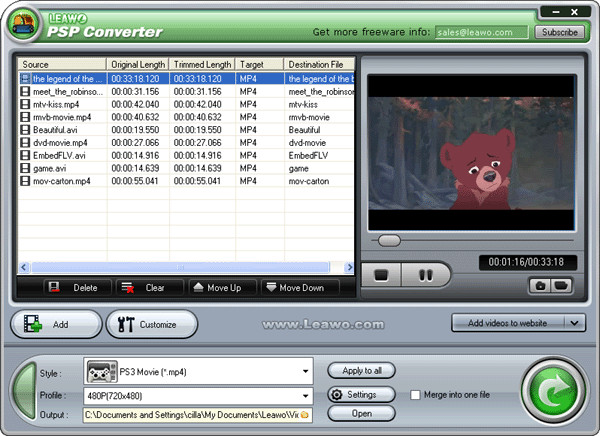
Task: Browse output folder via small folder icon
Action: [x=305, y=415]
